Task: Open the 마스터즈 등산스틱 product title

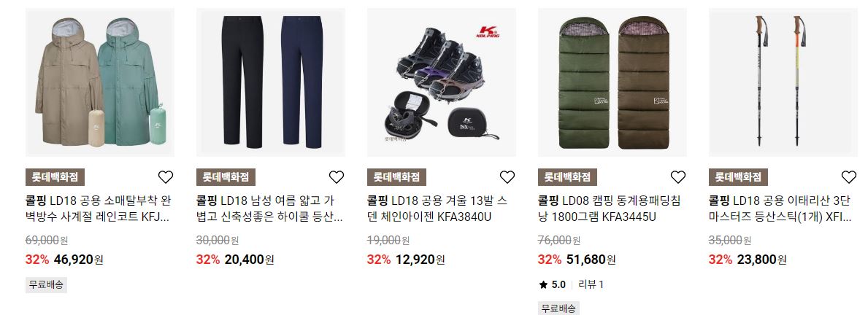Action: [780, 209]
